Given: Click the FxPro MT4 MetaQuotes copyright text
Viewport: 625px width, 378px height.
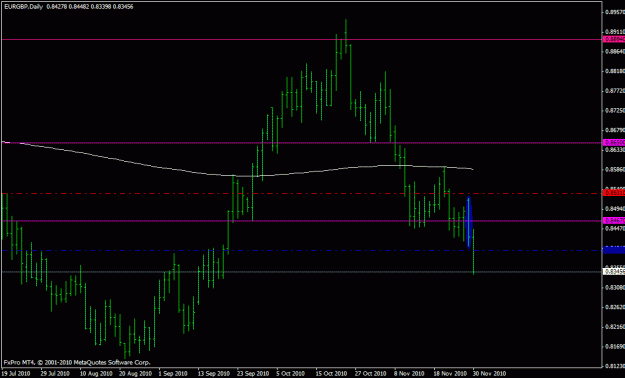Looking at the screenshot, I should point(77,362).
